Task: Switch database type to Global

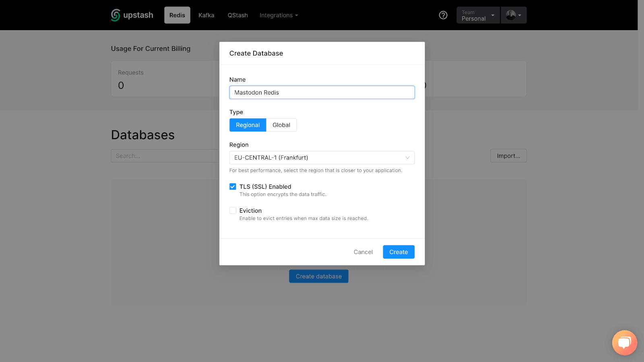Action: (x=281, y=125)
